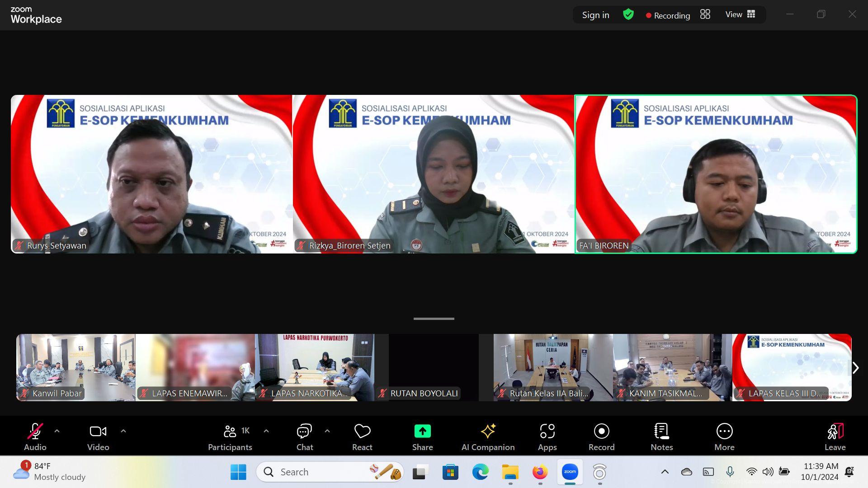
Task: Open the volume speaker tray icon
Action: tap(768, 472)
